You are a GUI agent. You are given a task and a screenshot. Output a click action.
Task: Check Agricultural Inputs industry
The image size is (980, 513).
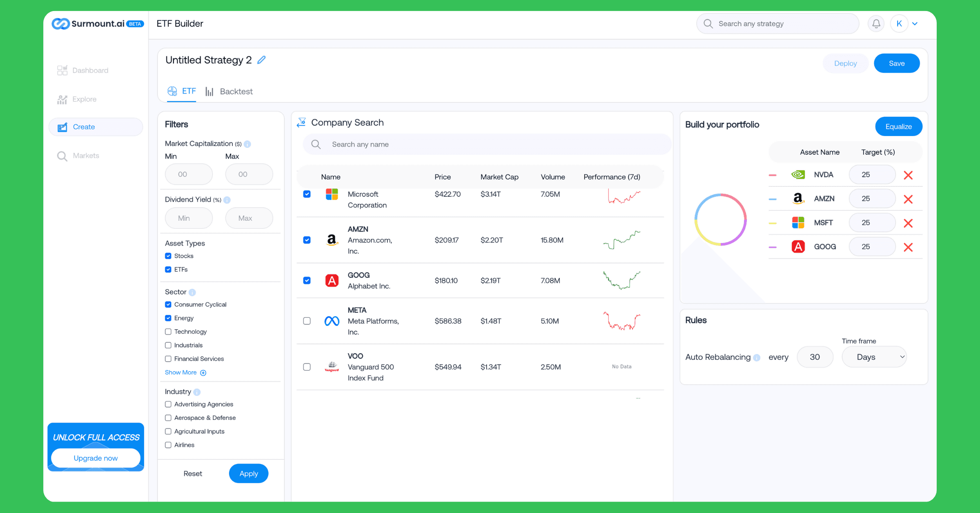click(x=168, y=431)
